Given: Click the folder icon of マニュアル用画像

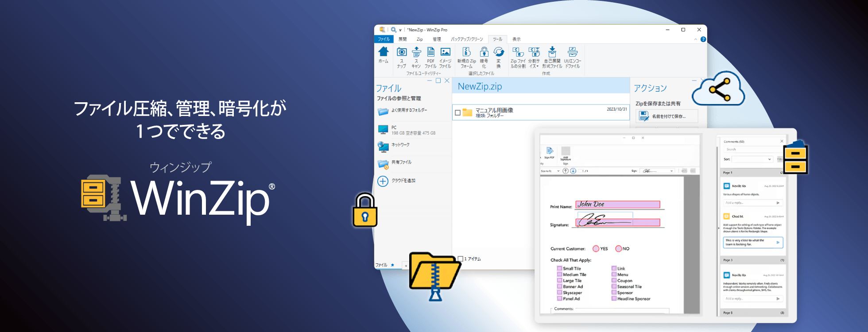Looking at the screenshot, I should click(x=467, y=112).
